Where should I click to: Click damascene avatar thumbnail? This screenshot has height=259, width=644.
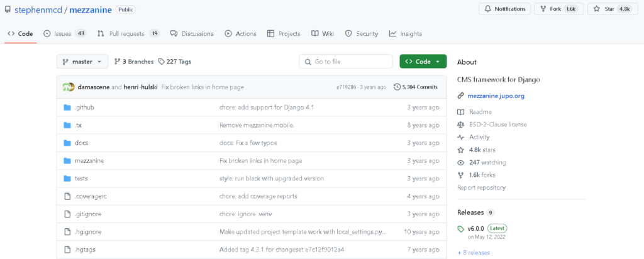point(67,87)
